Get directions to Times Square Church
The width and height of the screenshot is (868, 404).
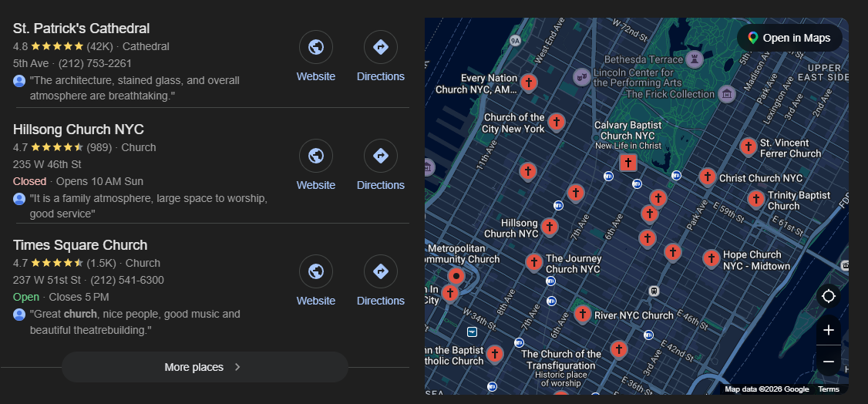click(380, 272)
